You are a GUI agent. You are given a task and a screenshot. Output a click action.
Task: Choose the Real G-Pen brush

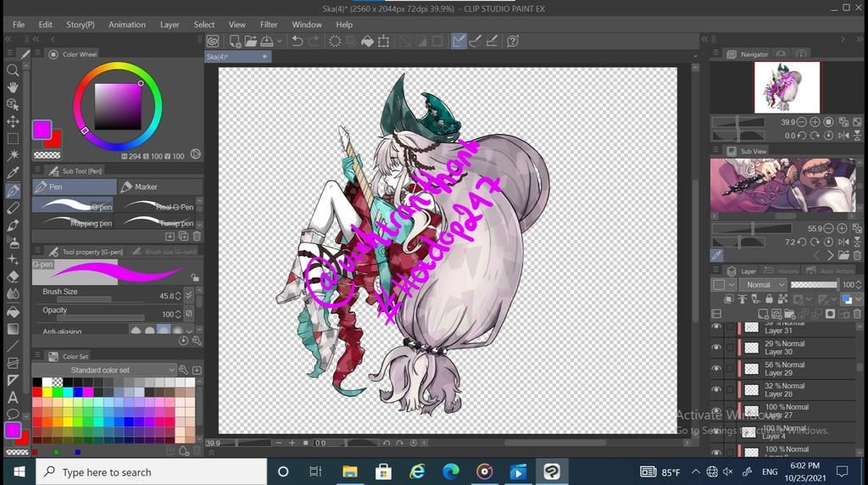pyautogui.click(x=159, y=205)
